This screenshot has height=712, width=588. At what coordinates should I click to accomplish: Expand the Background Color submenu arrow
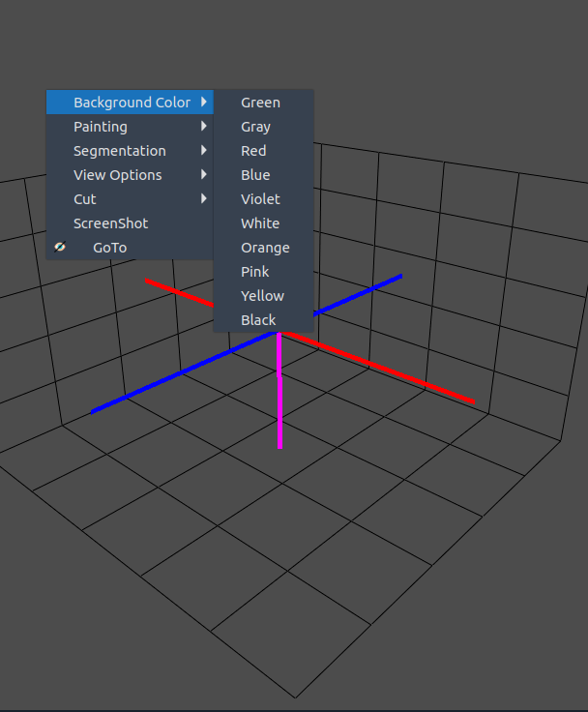pos(204,103)
